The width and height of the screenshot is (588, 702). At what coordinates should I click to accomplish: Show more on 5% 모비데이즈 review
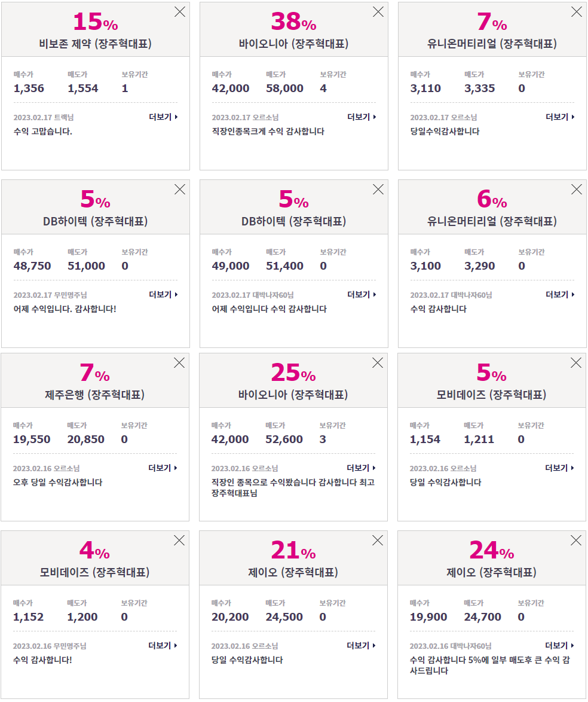pos(560,468)
